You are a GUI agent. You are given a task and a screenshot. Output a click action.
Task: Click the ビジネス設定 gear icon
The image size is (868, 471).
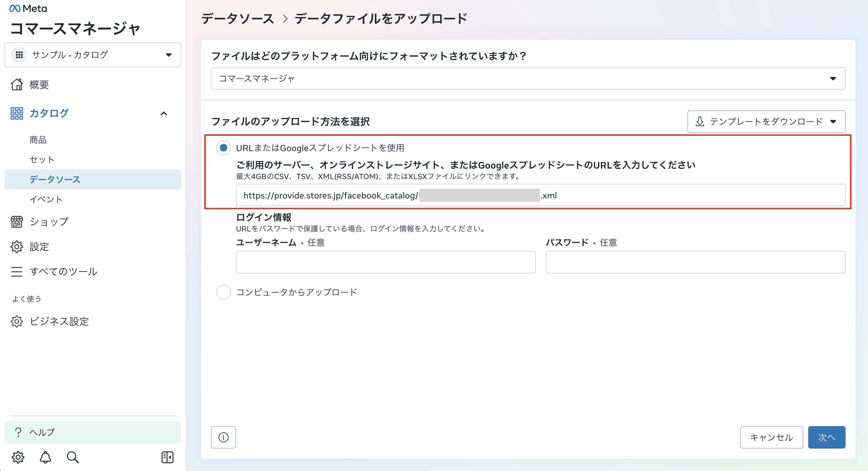pos(17,322)
